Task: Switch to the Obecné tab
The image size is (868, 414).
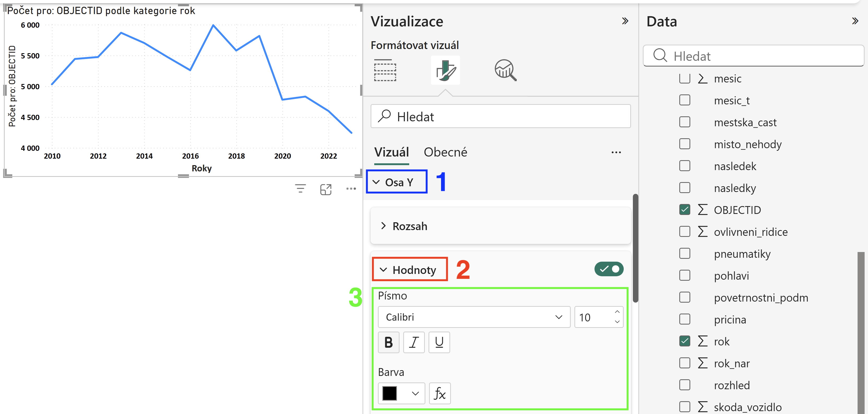Action: [445, 152]
